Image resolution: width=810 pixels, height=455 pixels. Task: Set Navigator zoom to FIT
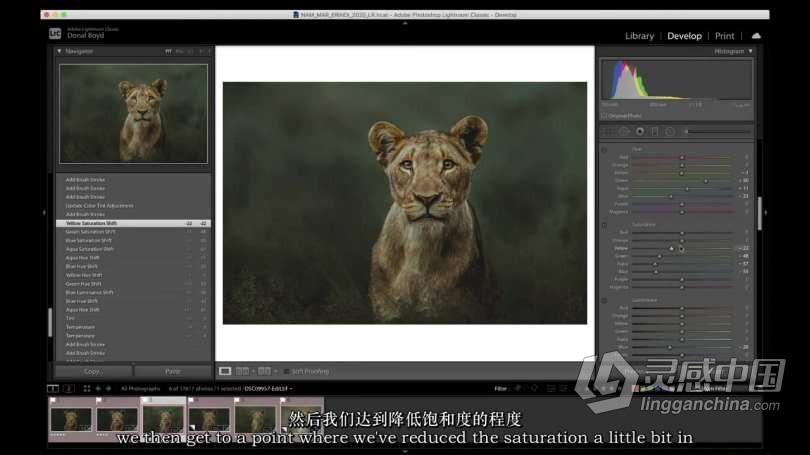click(x=168, y=51)
